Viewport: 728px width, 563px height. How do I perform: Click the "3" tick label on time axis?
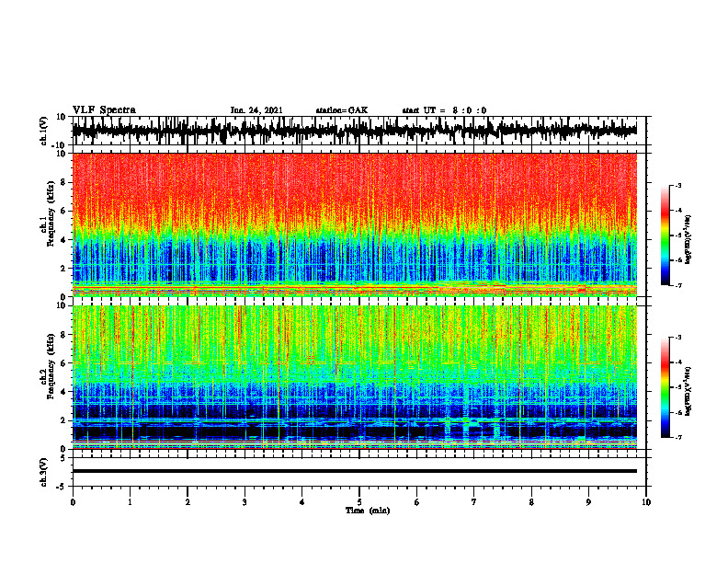245,502
